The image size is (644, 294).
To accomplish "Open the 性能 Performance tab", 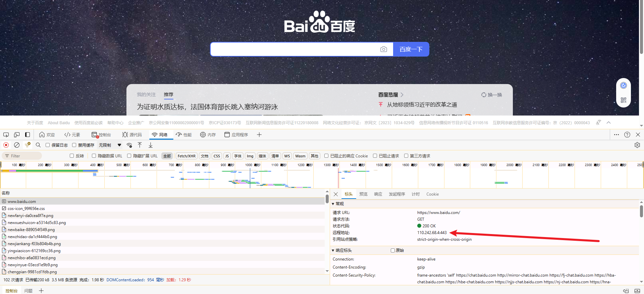I will coord(184,135).
